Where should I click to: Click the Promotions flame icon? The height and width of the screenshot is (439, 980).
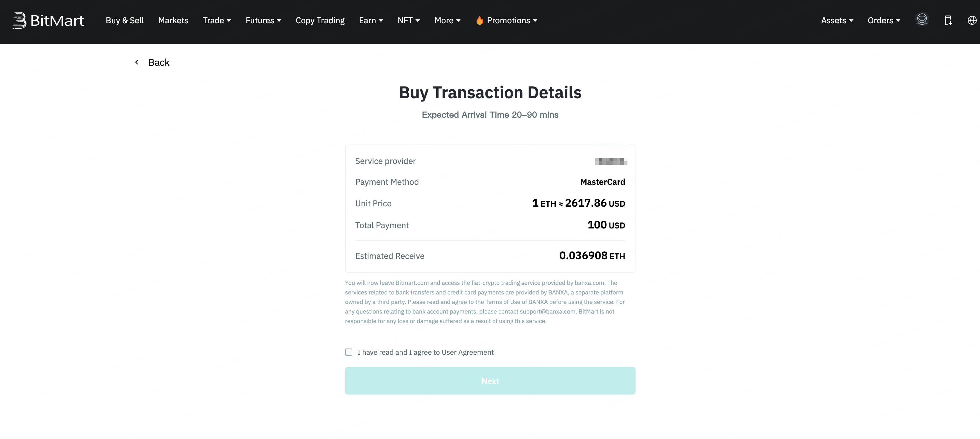(479, 20)
